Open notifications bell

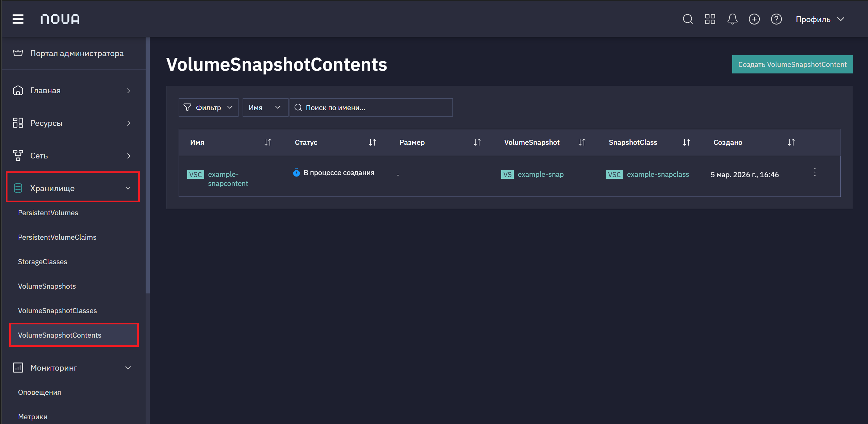tap(732, 19)
